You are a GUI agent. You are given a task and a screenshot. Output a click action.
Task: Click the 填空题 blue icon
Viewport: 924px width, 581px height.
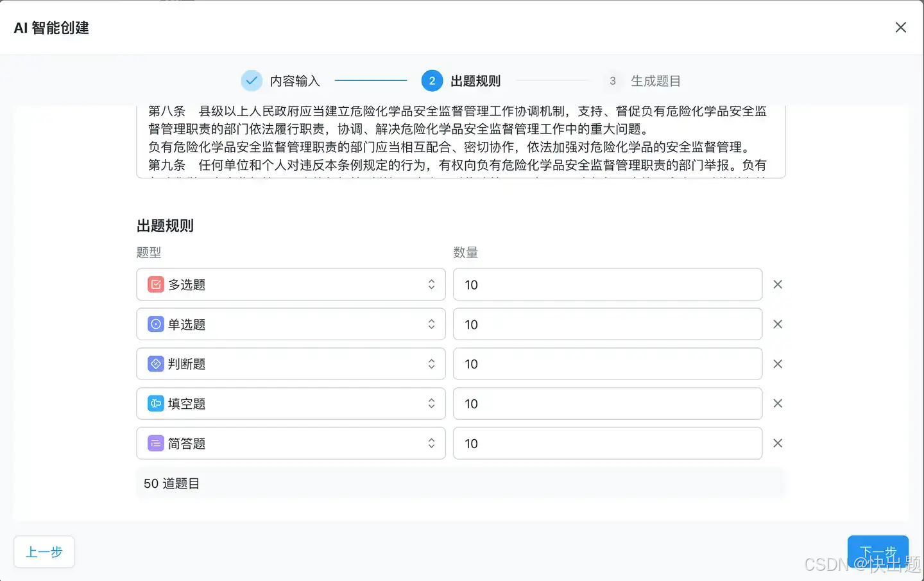coord(156,404)
